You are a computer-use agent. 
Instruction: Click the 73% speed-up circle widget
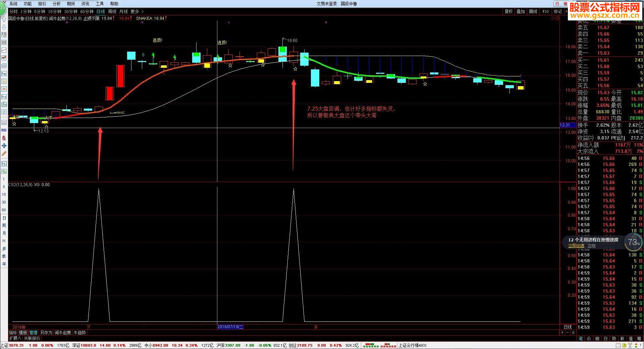click(633, 242)
